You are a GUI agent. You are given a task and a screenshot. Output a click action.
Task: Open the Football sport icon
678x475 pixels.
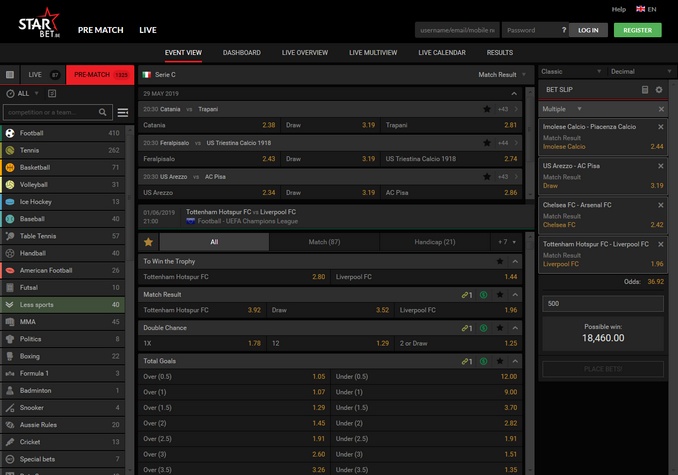[x=10, y=133]
